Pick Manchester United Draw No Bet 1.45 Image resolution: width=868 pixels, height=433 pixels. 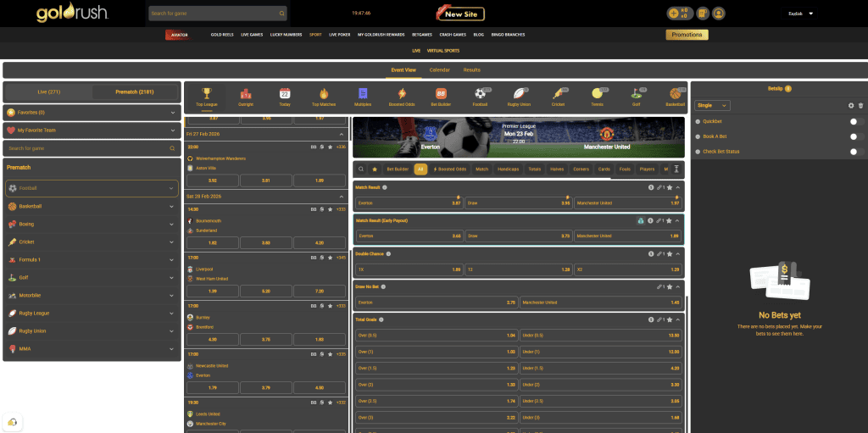click(x=601, y=303)
